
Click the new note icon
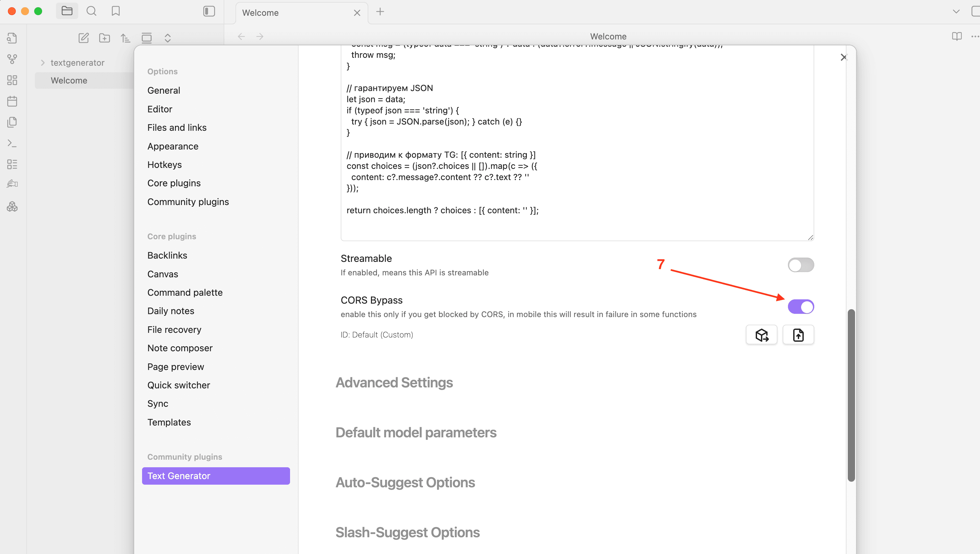point(84,38)
